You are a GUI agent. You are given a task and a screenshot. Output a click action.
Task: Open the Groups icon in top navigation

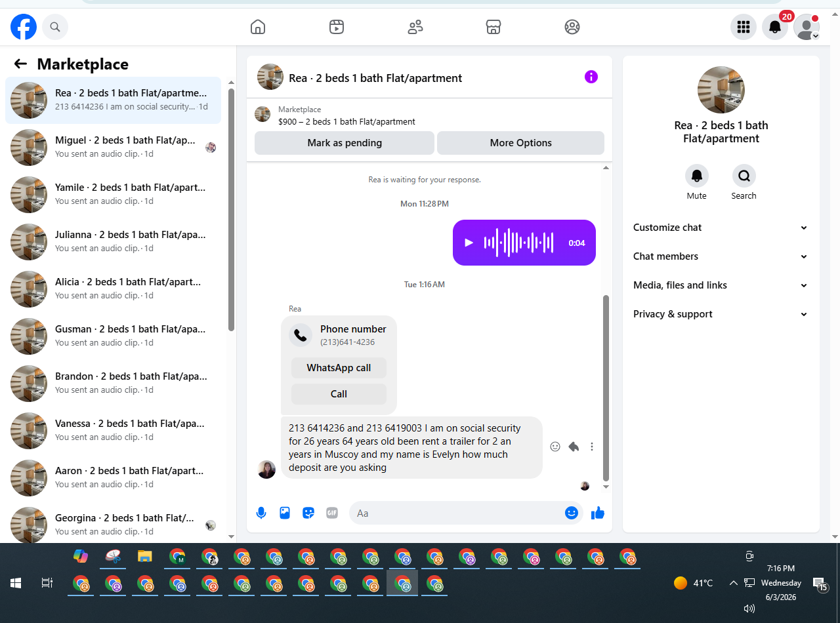(x=572, y=27)
